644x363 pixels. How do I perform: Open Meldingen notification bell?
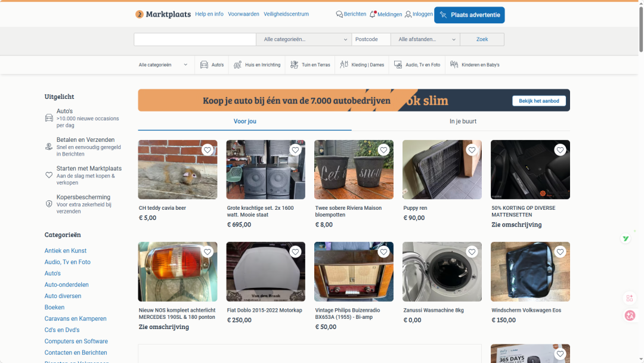tap(373, 14)
